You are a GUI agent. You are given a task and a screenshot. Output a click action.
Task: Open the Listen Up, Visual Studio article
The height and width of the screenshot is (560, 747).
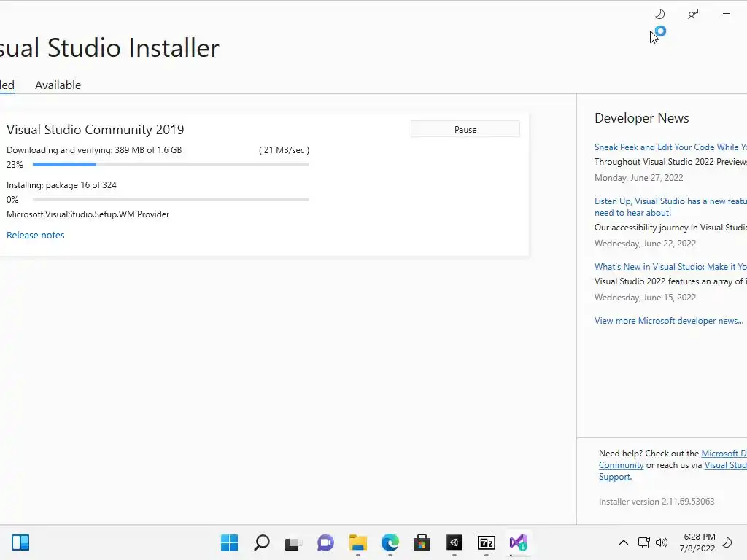[671, 207]
